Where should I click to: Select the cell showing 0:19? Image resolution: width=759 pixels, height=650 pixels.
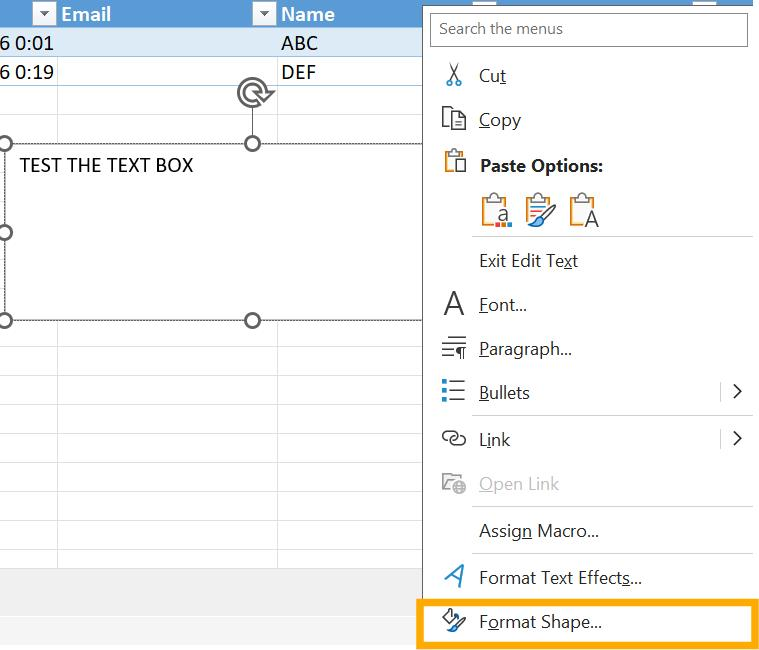tap(28, 71)
